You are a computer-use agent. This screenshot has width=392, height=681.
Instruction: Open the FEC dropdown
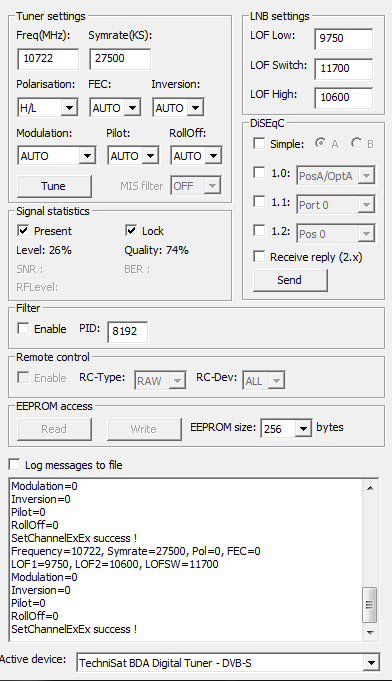click(x=115, y=108)
